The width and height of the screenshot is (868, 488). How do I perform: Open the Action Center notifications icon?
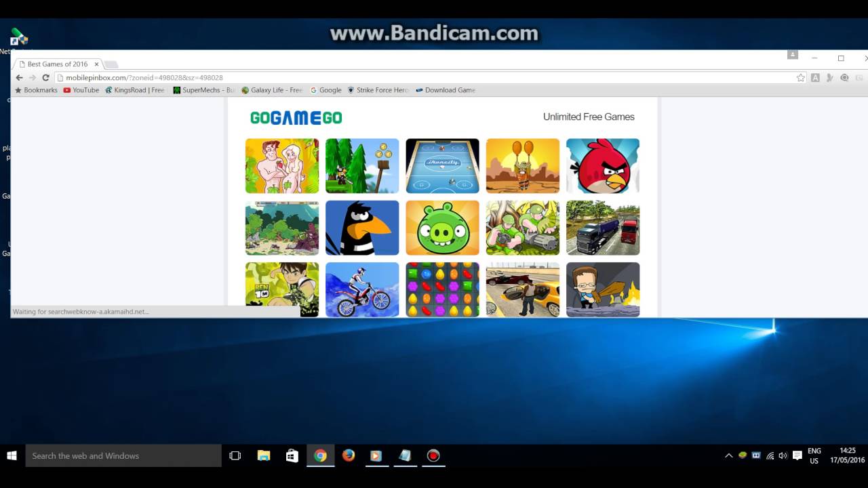[797, 455]
